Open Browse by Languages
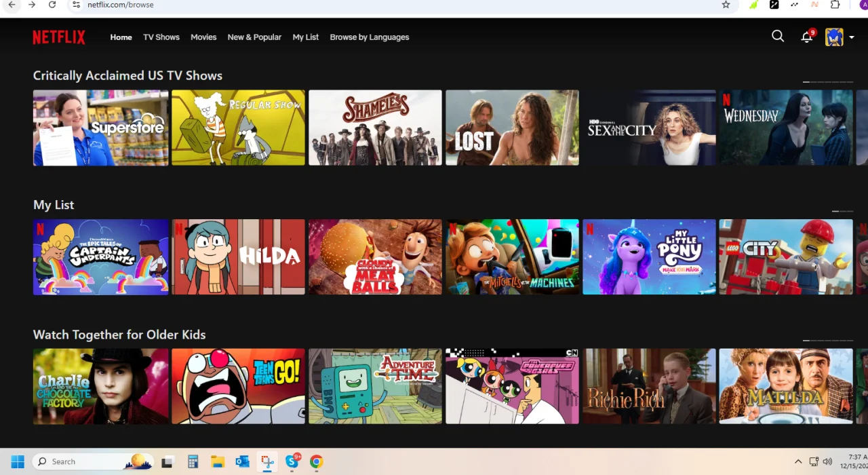 [370, 37]
